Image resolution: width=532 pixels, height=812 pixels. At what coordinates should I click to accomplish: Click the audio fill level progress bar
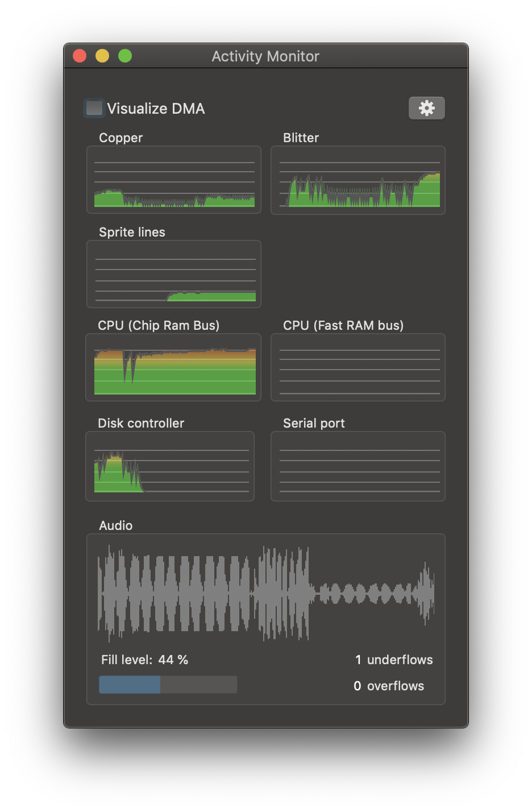click(x=168, y=685)
